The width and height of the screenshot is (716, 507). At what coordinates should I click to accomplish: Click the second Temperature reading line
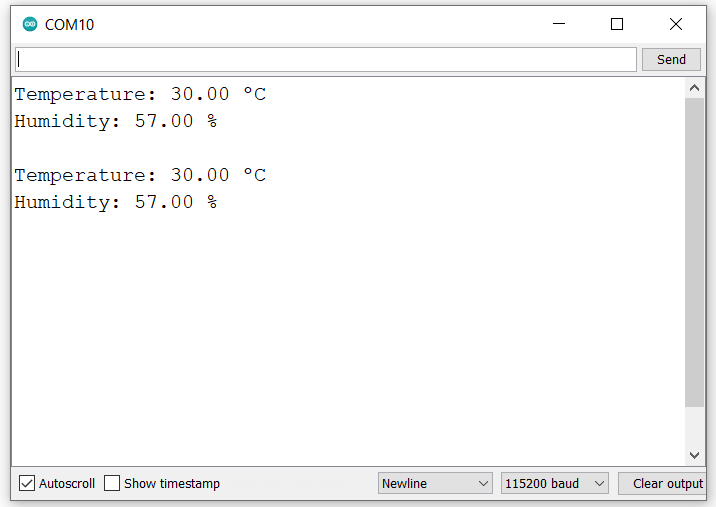click(140, 175)
